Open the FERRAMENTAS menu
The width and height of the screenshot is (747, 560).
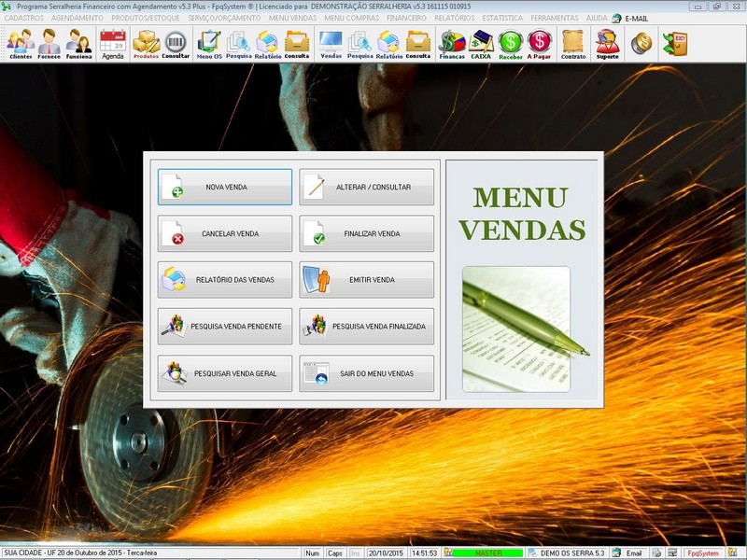555,18
